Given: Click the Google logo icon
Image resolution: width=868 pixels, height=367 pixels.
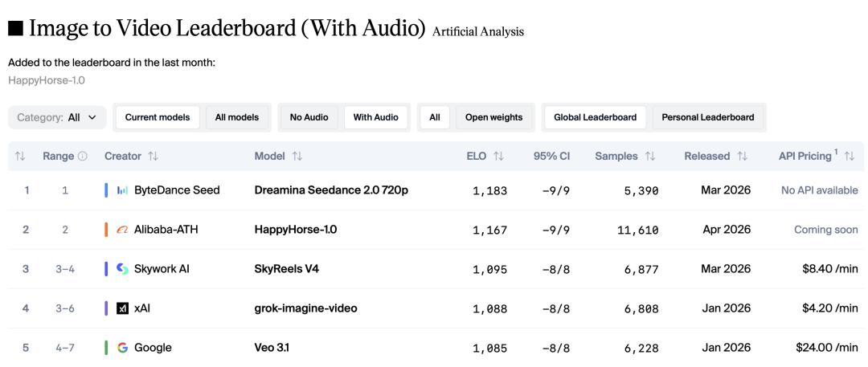Looking at the screenshot, I should pos(122,348).
